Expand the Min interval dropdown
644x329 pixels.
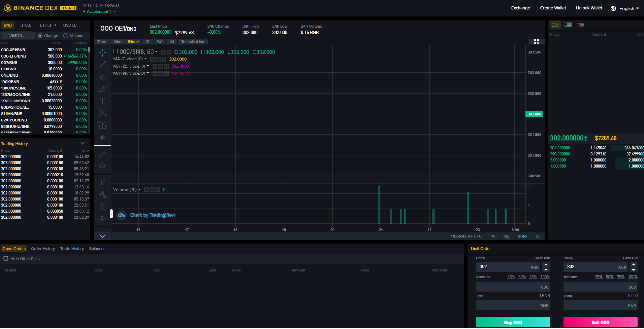point(118,42)
